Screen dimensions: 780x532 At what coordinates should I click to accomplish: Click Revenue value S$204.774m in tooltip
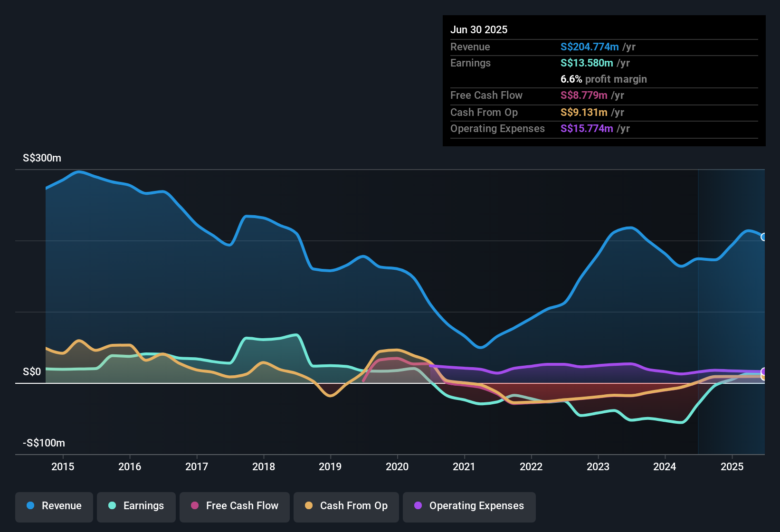click(x=589, y=47)
